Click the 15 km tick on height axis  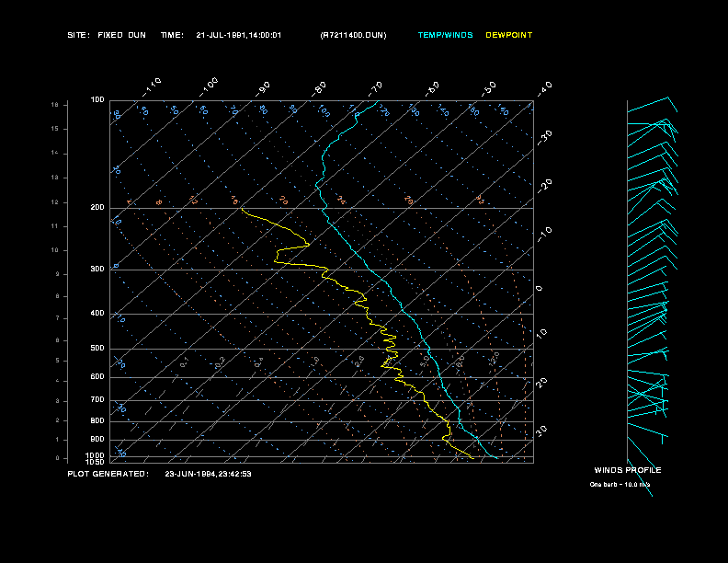(55, 129)
